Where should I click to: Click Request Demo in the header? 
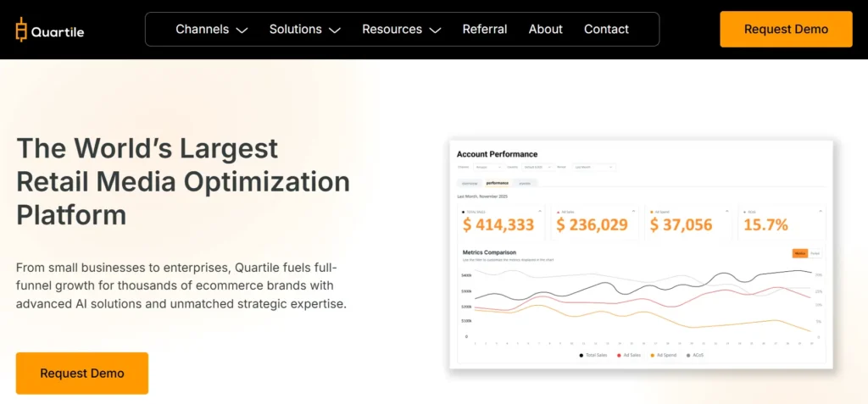pos(786,29)
